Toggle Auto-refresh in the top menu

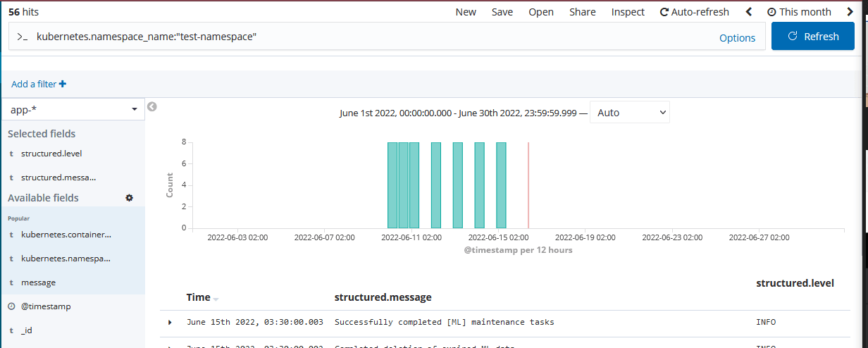click(694, 12)
